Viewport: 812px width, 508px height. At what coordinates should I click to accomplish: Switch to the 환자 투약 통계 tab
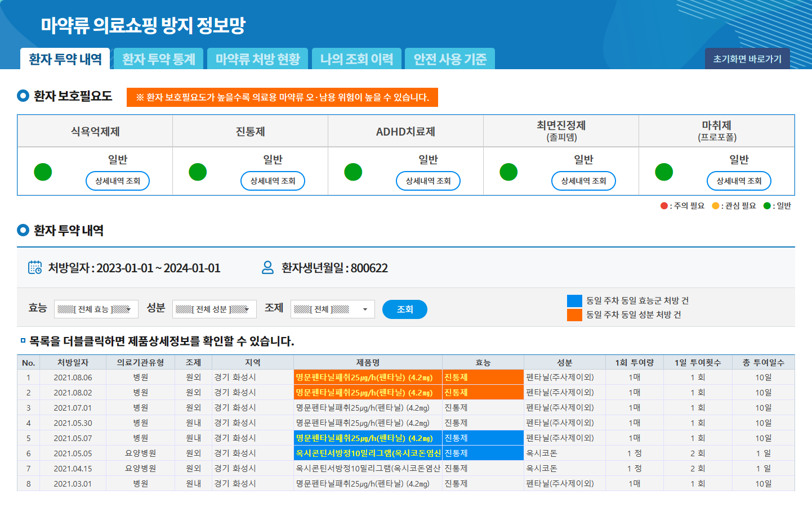(x=159, y=59)
